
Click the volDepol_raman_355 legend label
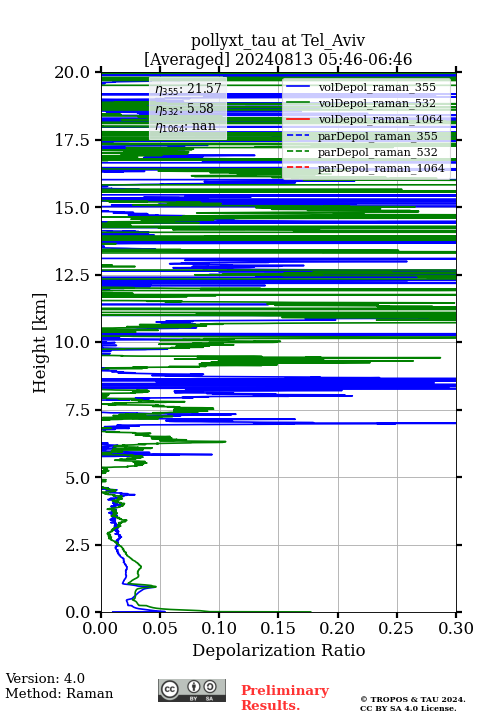point(377,87)
